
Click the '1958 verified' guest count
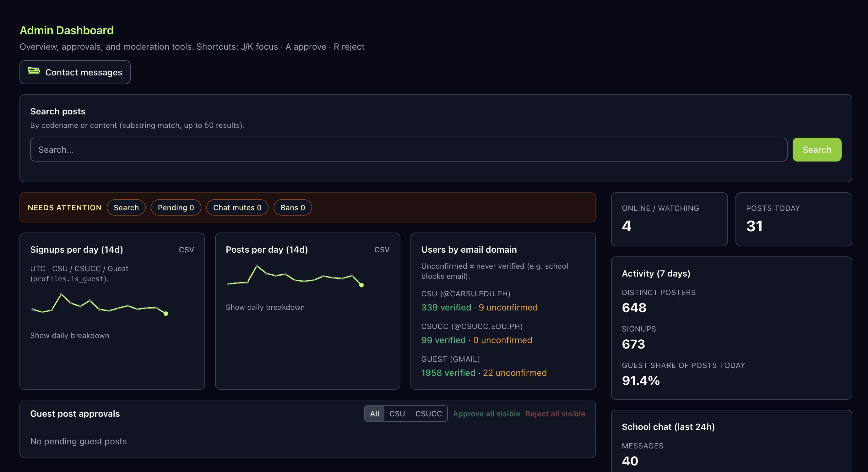pyautogui.click(x=448, y=373)
